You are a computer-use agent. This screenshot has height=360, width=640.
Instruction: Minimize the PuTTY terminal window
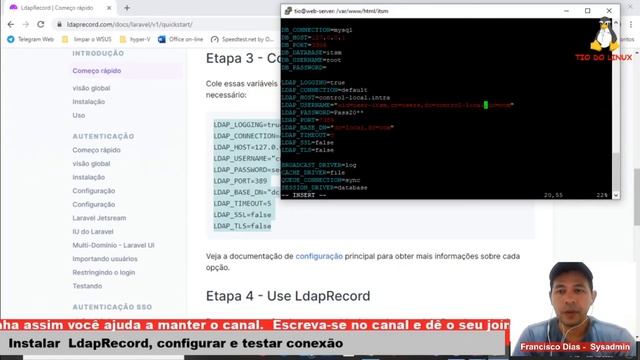click(x=566, y=11)
